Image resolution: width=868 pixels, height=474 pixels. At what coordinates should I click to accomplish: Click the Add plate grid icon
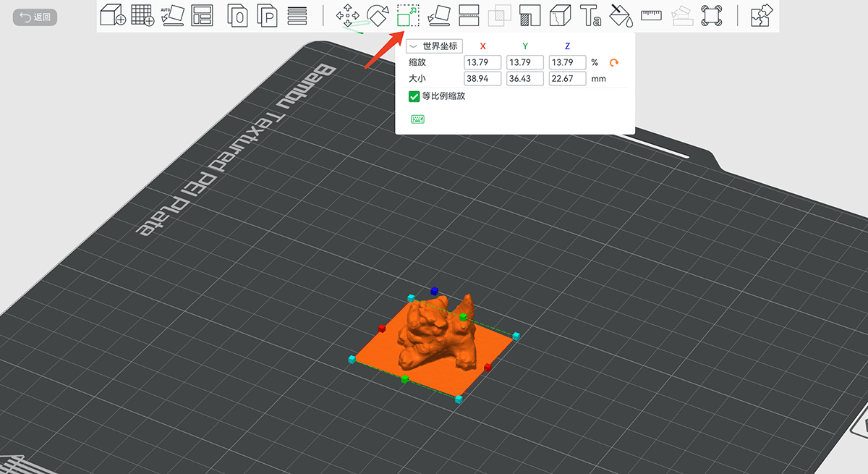point(142,16)
